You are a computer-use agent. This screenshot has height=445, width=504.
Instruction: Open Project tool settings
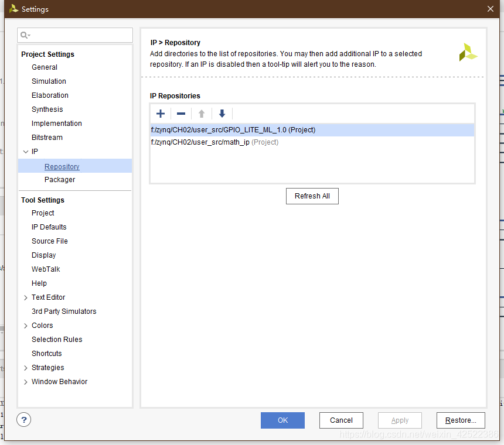tap(43, 213)
